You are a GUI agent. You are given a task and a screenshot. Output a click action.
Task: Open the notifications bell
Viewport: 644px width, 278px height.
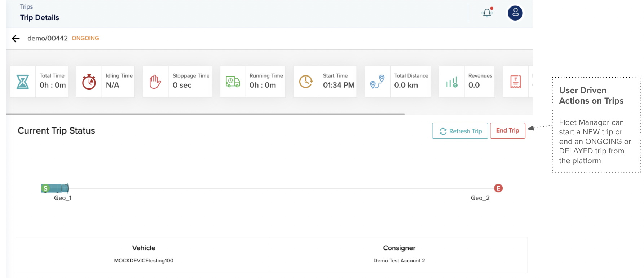coord(487,13)
